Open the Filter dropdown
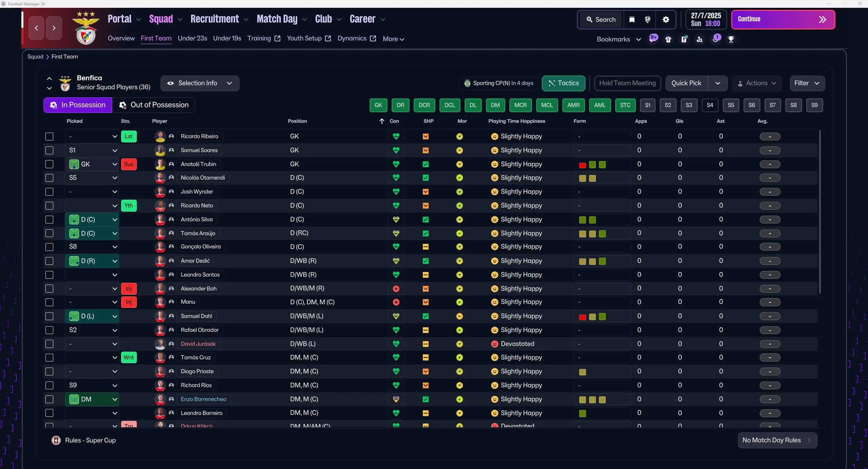868x469 pixels. [x=807, y=83]
